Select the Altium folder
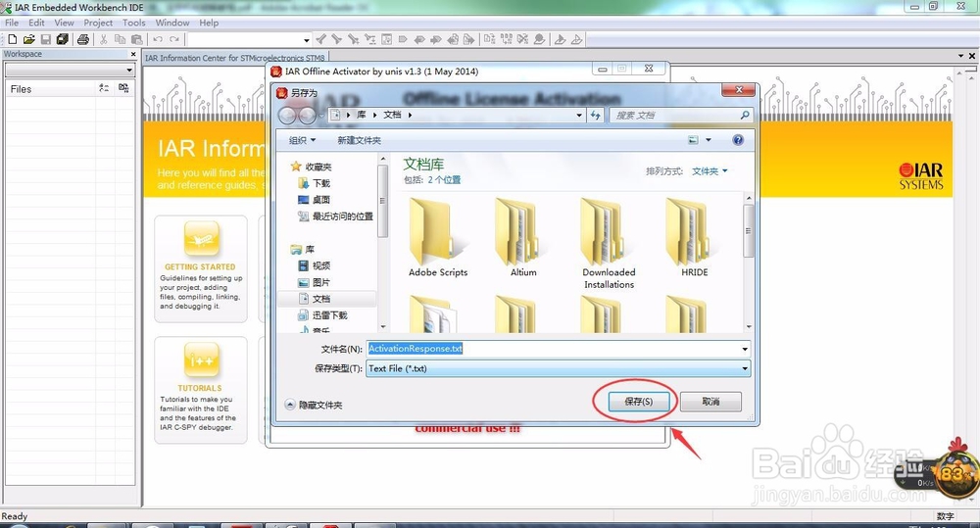 coord(523,238)
